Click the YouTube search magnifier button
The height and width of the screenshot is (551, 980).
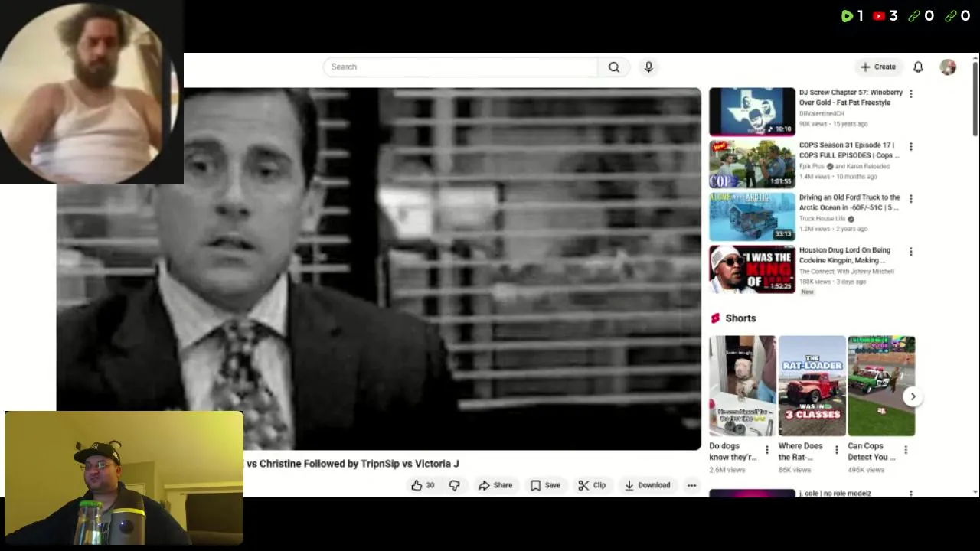coord(613,67)
